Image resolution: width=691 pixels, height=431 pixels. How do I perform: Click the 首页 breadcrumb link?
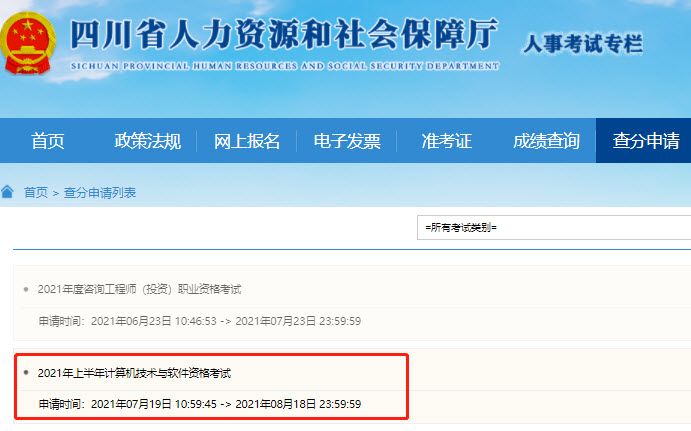pos(35,192)
